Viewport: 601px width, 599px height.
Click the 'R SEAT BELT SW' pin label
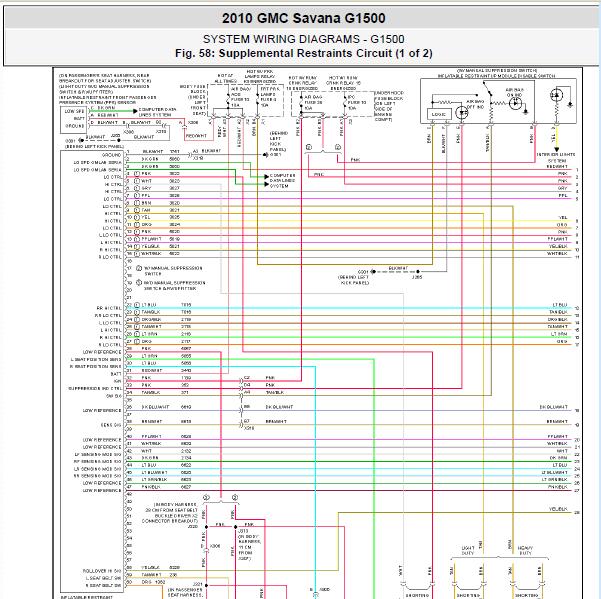click(x=103, y=585)
